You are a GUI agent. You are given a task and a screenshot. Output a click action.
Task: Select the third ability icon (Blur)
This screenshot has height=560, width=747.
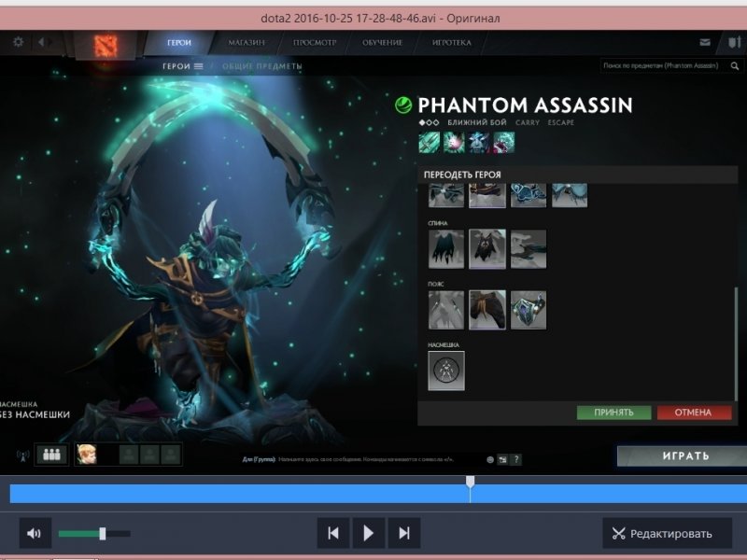click(x=479, y=143)
